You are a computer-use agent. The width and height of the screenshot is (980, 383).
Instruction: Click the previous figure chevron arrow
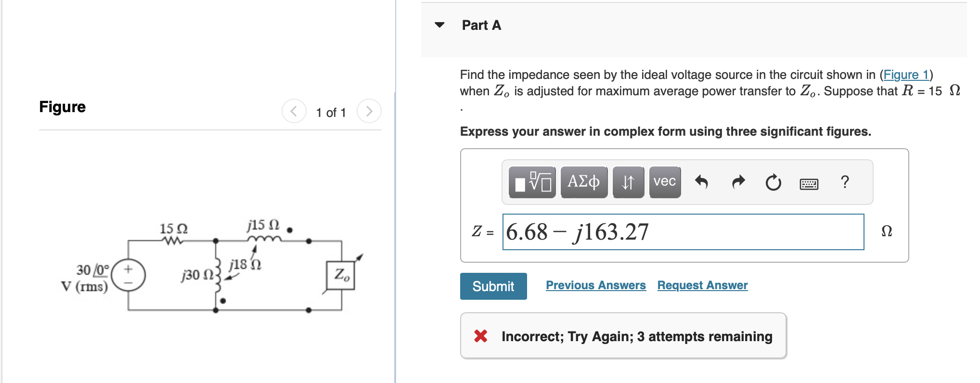tap(294, 111)
